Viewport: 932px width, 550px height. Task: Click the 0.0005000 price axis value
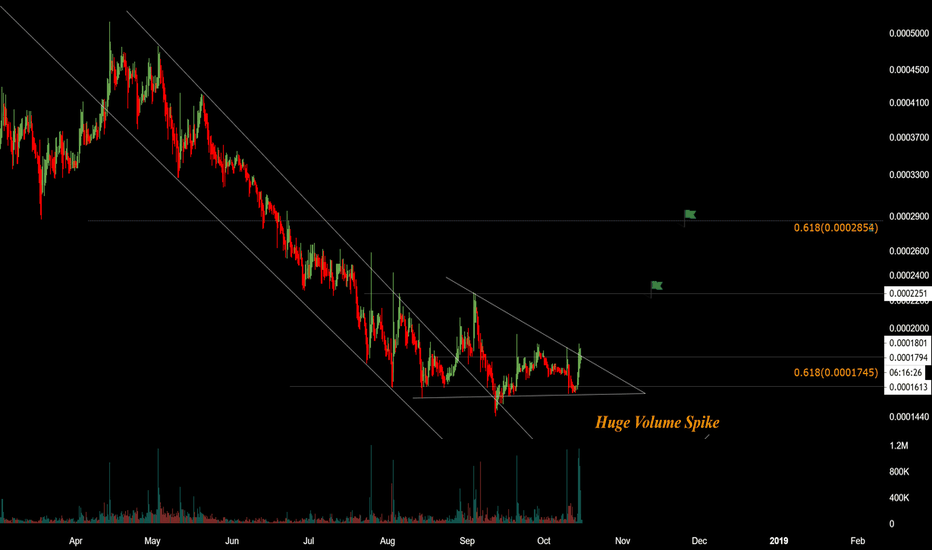coord(909,34)
